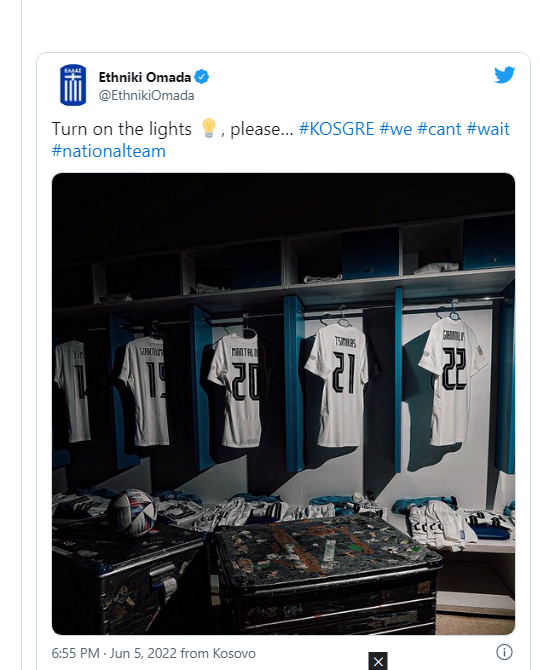Click the Greece national team crest avatar
The width and height of the screenshot is (540, 670).
click(73, 85)
